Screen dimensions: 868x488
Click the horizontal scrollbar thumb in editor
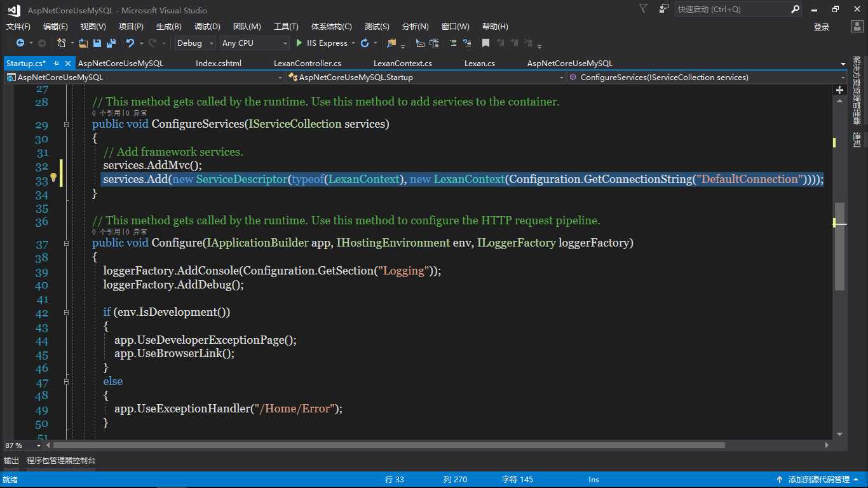pyautogui.click(x=389, y=445)
